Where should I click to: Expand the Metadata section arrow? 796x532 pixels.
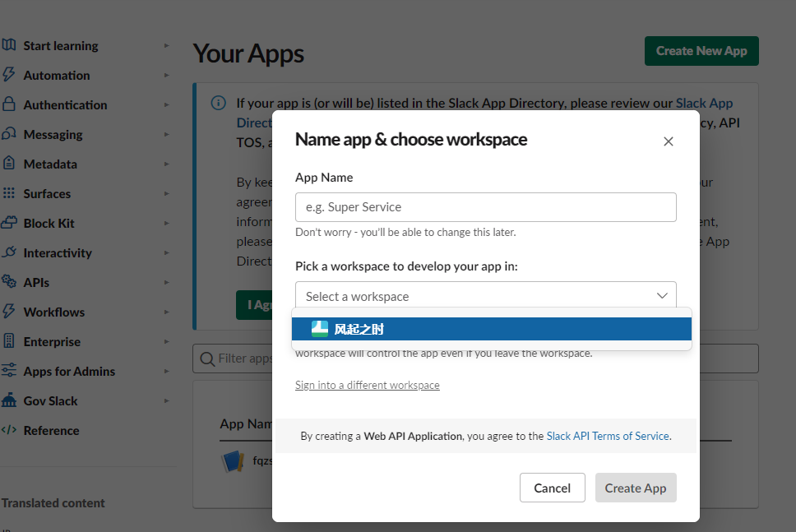click(167, 164)
